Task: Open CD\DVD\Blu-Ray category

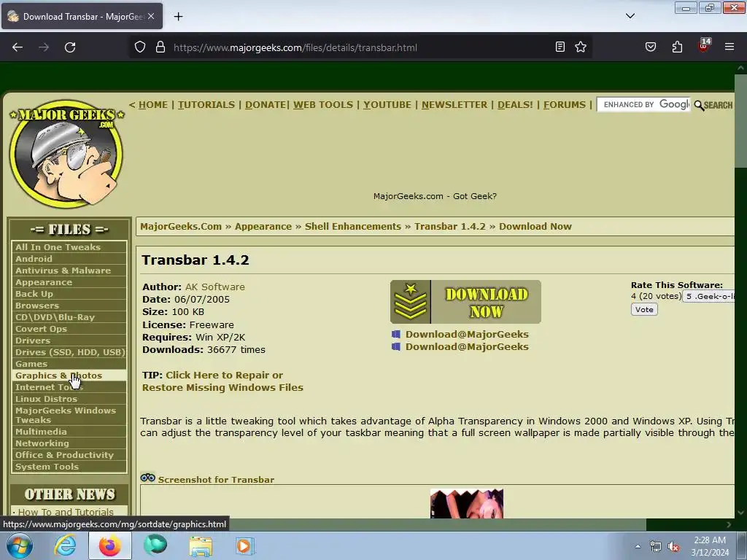Action: coord(69,317)
